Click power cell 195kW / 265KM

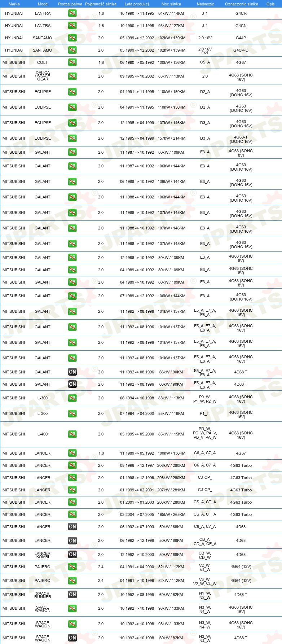click(171, 514)
